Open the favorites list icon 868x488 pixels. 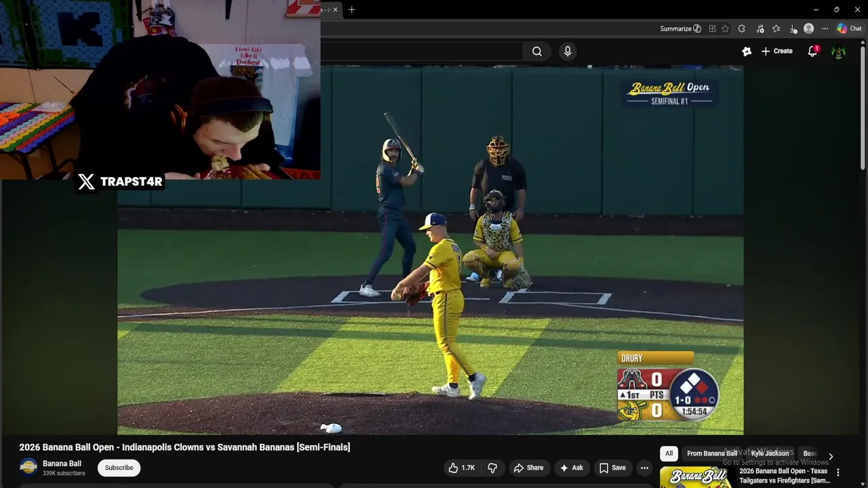776,28
